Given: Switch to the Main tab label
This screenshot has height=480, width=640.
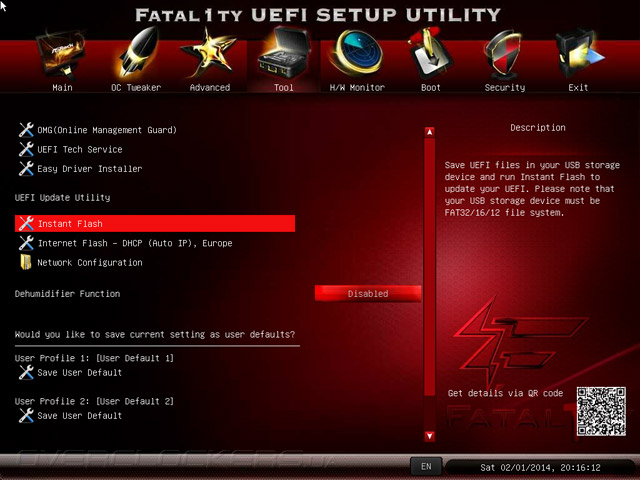Looking at the screenshot, I should click(x=62, y=87).
